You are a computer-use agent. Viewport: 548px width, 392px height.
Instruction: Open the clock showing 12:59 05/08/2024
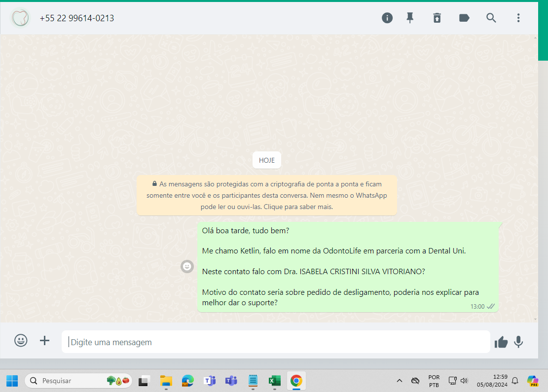point(492,381)
